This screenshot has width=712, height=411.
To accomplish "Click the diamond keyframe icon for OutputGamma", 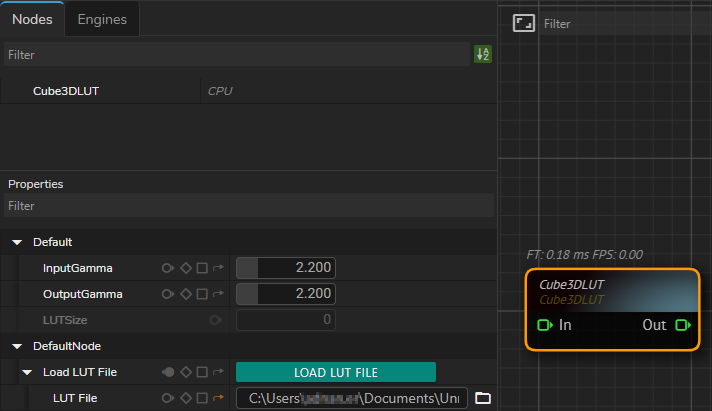I will (x=185, y=294).
